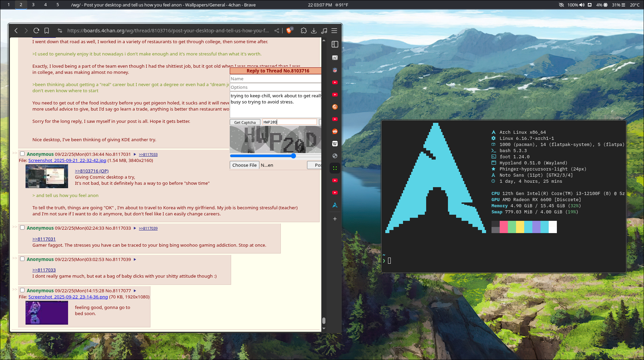This screenshot has width=644, height=360.
Task: Switch to workspace 5
Action: 58,5
